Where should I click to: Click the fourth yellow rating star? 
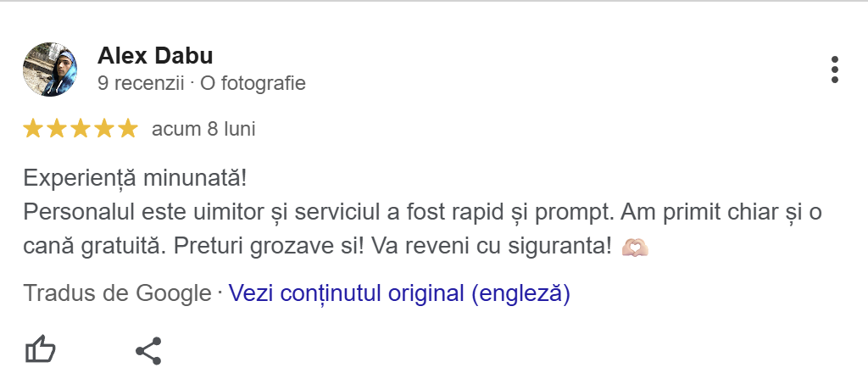pos(104,129)
